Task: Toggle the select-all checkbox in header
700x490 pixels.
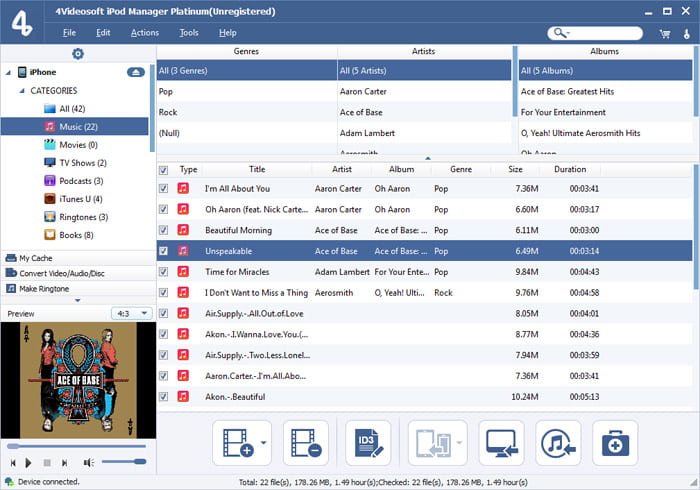Action: click(164, 170)
